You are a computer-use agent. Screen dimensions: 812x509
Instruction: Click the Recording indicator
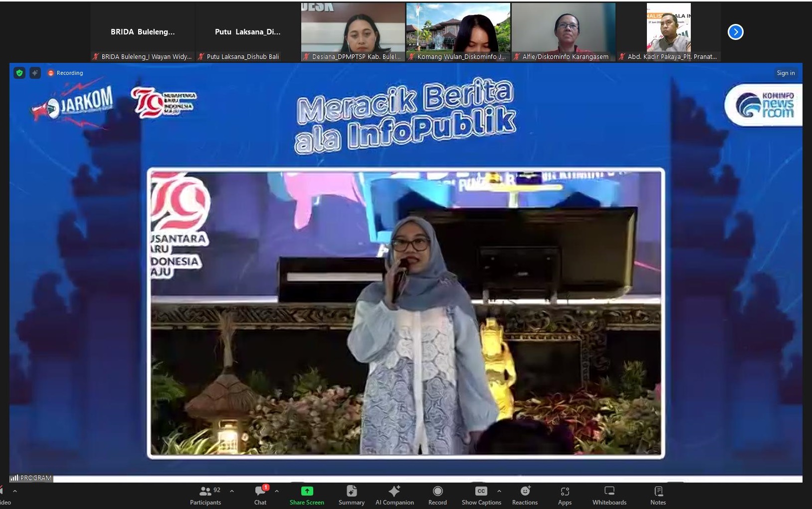click(x=65, y=73)
